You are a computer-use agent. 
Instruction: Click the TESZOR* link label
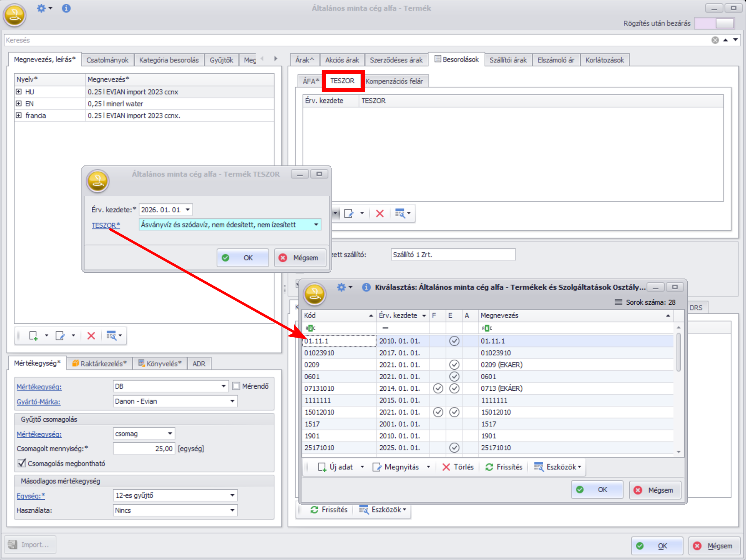106,225
